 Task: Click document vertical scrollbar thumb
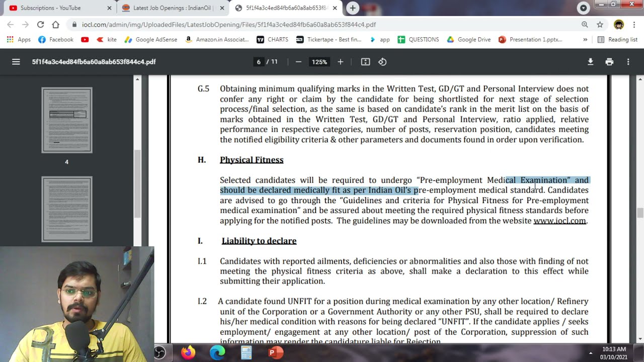click(x=640, y=213)
